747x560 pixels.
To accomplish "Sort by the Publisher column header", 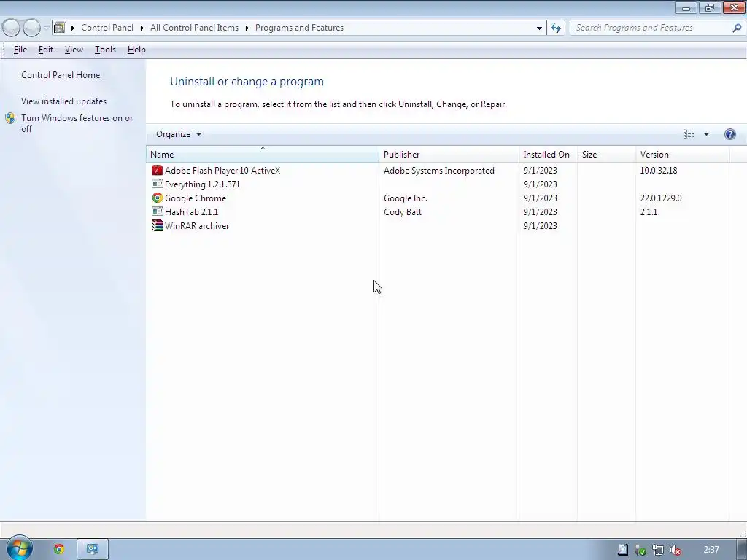I will point(449,155).
